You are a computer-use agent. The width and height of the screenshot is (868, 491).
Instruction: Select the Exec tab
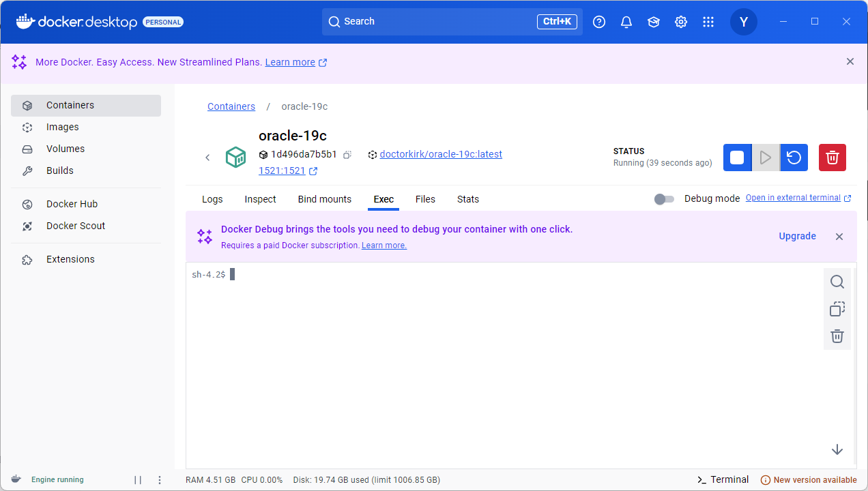pyautogui.click(x=384, y=199)
